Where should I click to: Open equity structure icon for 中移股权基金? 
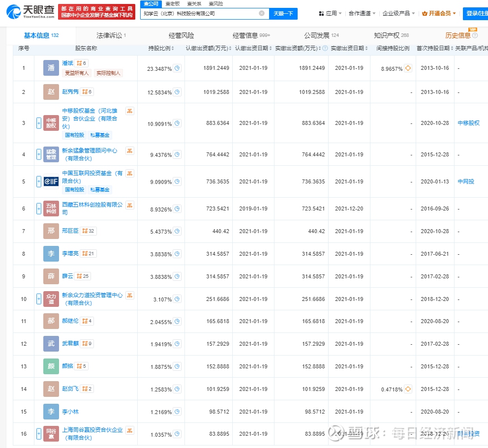(130, 111)
